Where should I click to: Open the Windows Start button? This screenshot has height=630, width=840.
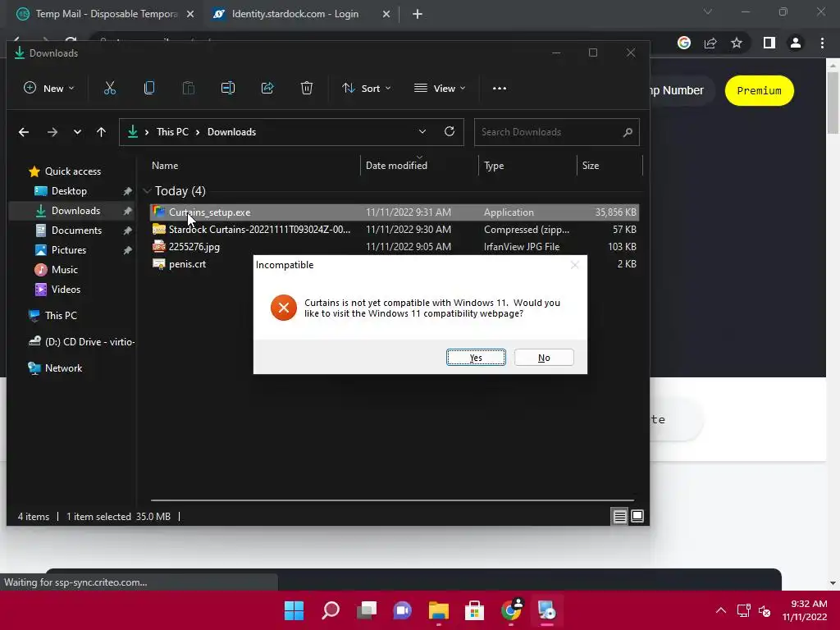pos(294,610)
